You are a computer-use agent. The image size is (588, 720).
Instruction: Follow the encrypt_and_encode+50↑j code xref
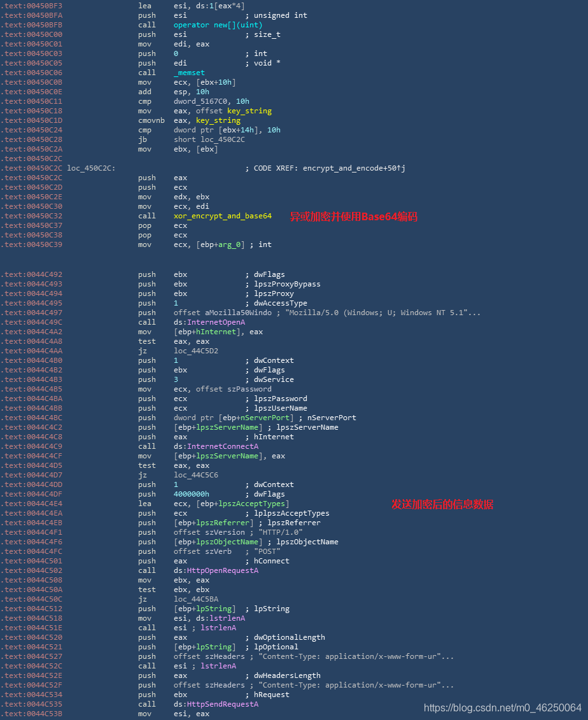(x=354, y=168)
